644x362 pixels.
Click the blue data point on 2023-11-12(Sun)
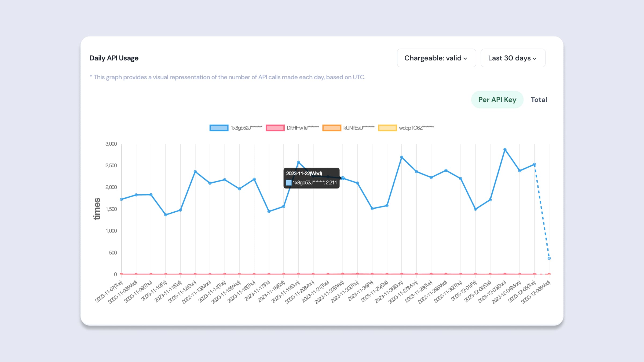coord(195,171)
